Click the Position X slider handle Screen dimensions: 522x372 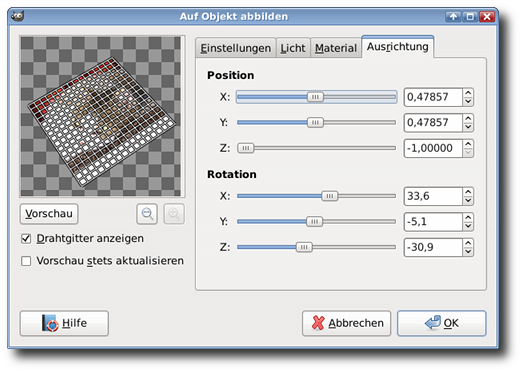(x=315, y=97)
